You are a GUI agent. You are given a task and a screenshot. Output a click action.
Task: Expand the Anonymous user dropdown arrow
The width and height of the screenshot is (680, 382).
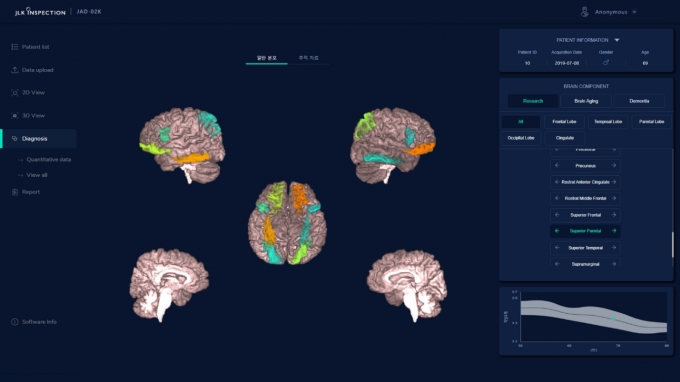[x=634, y=12]
